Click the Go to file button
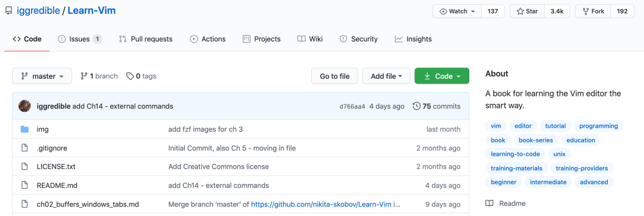The height and width of the screenshot is (216, 644). (335, 76)
